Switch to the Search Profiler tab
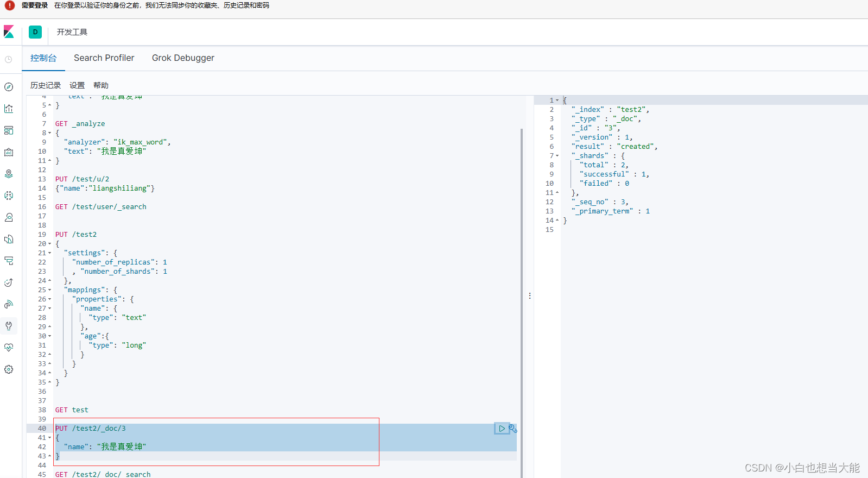868x478 pixels. tap(104, 58)
